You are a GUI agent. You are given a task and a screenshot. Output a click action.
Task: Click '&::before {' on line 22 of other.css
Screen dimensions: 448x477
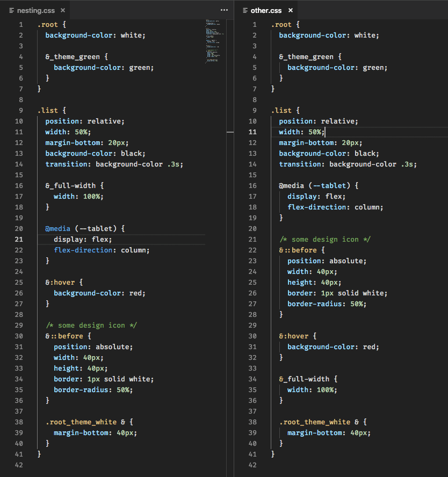point(302,250)
